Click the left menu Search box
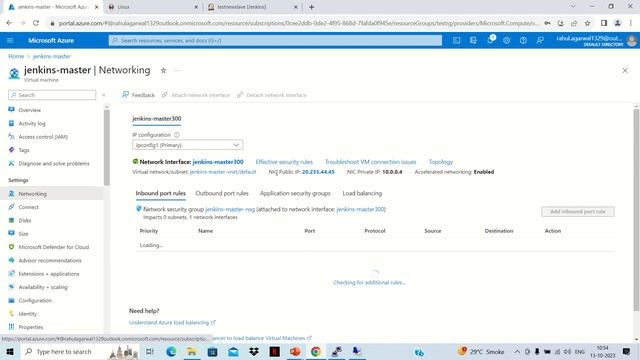The width and height of the screenshot is (640, 360). (52, 95)
